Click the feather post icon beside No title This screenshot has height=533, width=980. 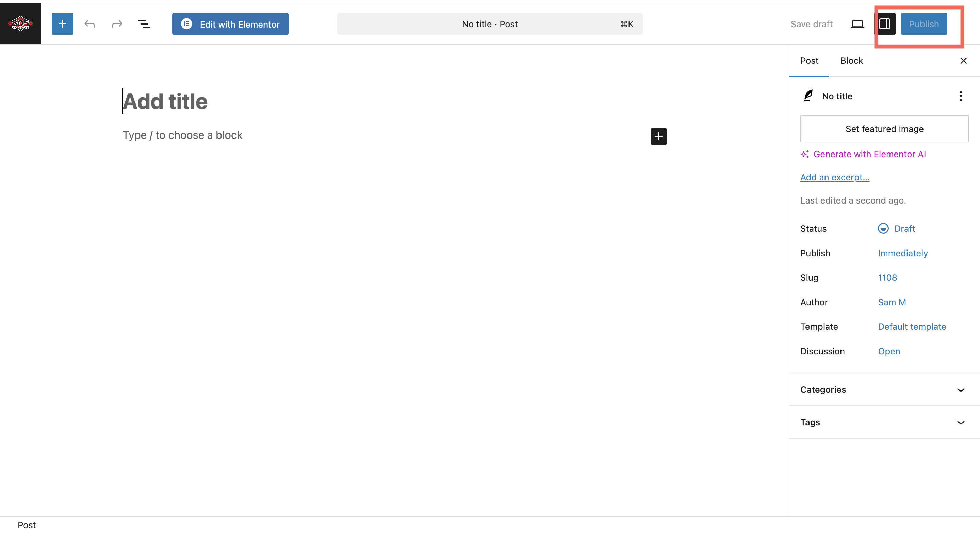[x=808, y=96]
